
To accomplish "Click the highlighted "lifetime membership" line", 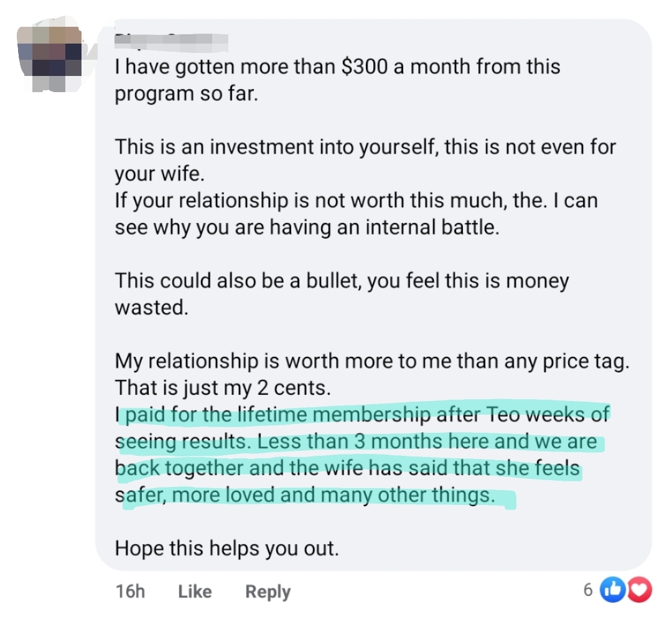I will pos(363,415).
